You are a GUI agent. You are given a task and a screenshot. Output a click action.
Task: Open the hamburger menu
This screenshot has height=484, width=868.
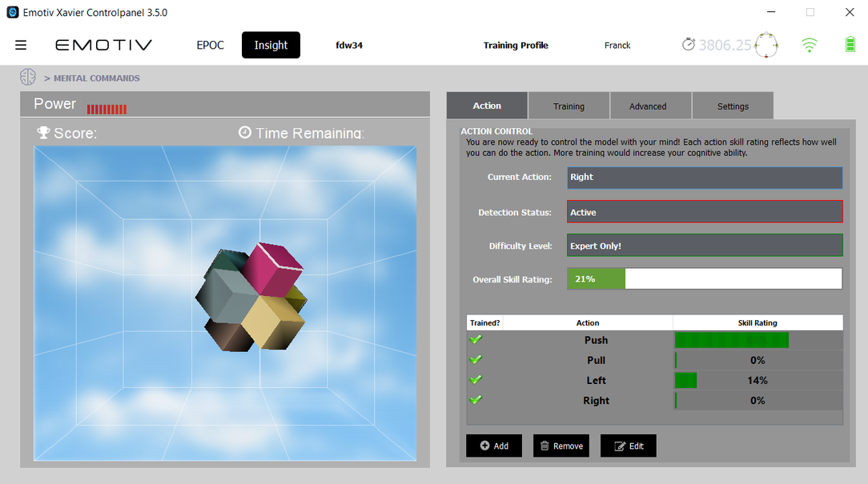(21, 45)
